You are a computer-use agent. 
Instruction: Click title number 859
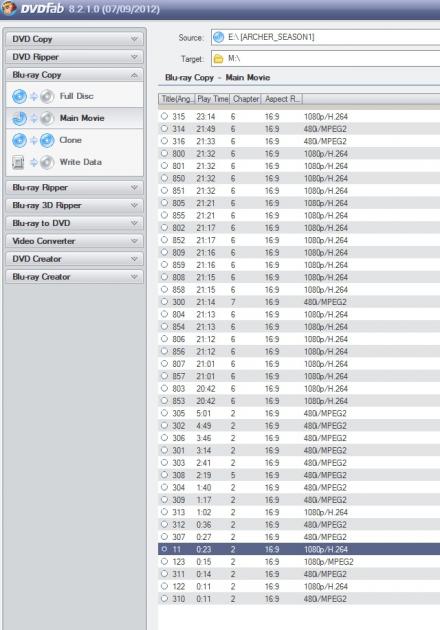point(179,265)
